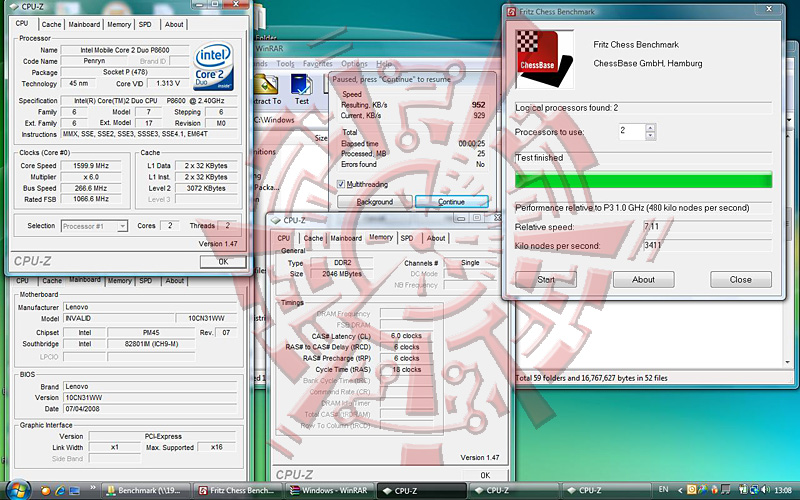Screen dimensions: 800x500
Task: Click the CPU-Z icon in the Memory window title bar
Action: click(x=276, y=220)
